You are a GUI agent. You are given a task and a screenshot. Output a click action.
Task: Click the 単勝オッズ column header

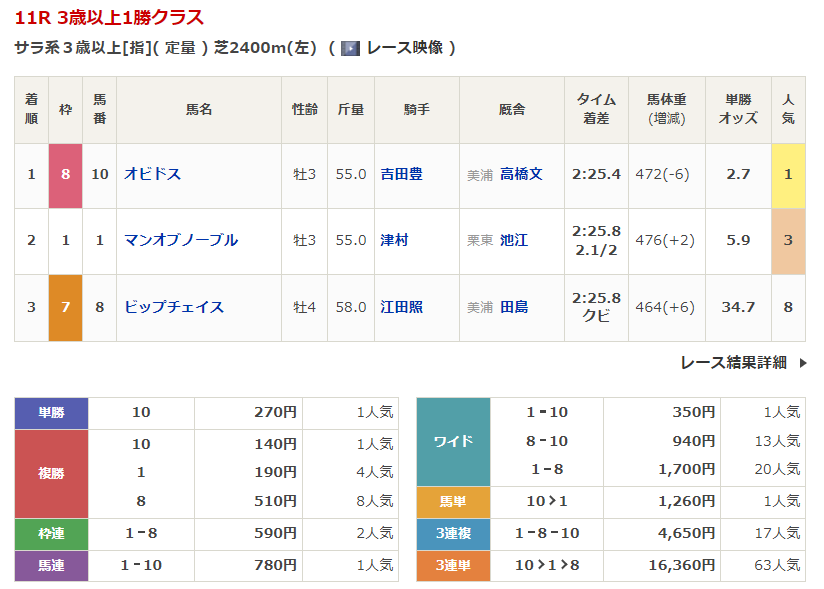[738, 109]
